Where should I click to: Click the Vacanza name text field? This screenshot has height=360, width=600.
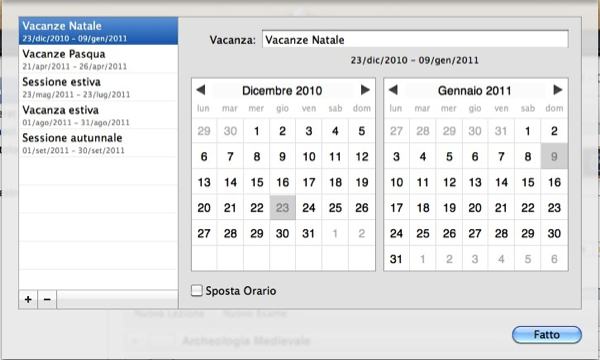coord(415,39)
